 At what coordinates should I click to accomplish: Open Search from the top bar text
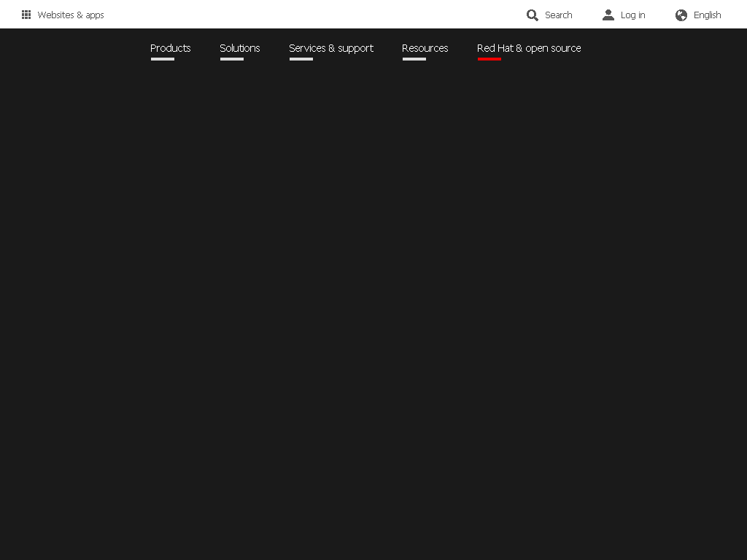pos(558,15)
